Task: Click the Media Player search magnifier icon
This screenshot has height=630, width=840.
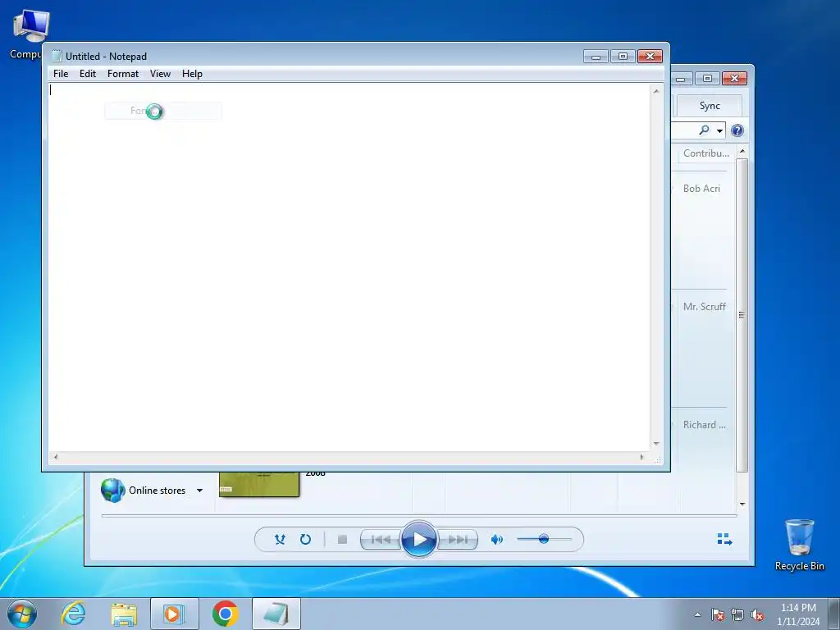Action: pos(704,130)
